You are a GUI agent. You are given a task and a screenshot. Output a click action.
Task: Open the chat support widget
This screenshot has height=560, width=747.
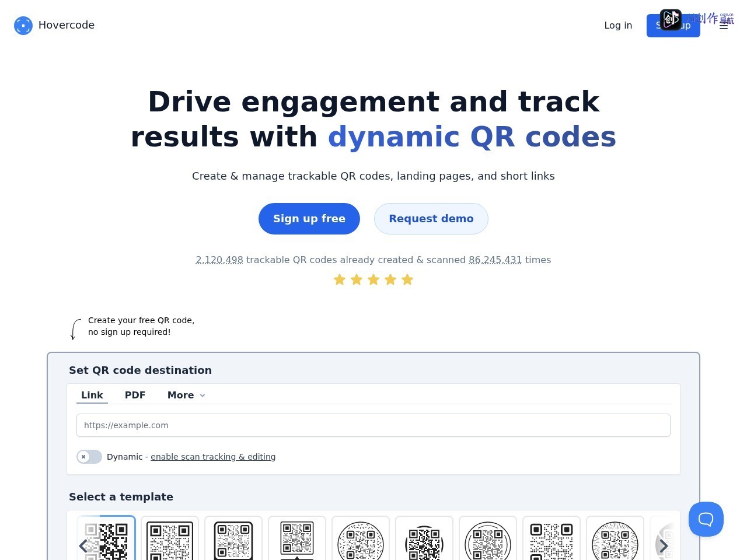click(706, 519)
